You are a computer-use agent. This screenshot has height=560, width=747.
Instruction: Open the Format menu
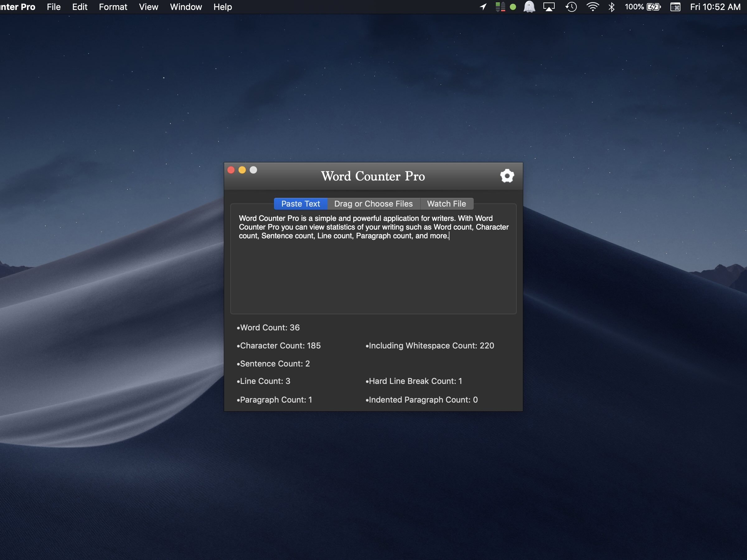tap(113, 7)
